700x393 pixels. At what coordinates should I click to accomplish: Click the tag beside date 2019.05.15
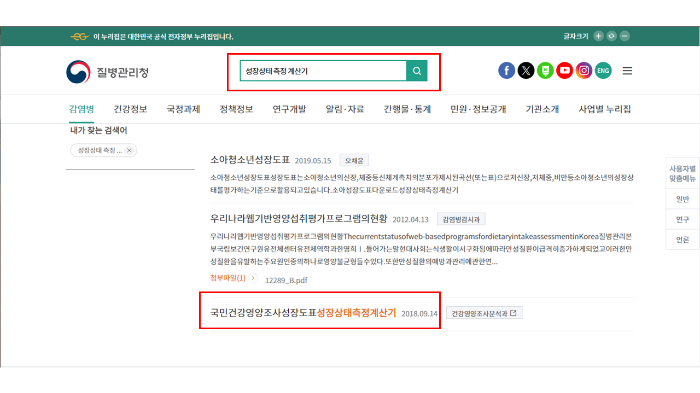pyautogui.click(x=354, y=160)
